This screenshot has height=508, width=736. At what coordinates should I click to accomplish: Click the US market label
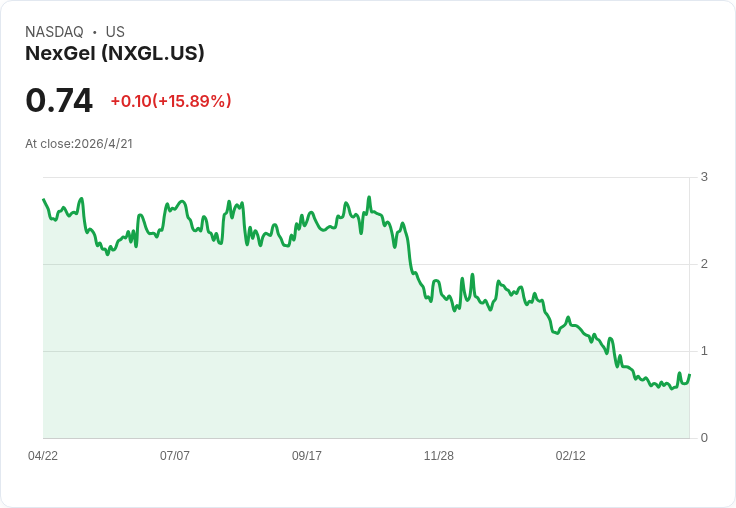[115, 32]
